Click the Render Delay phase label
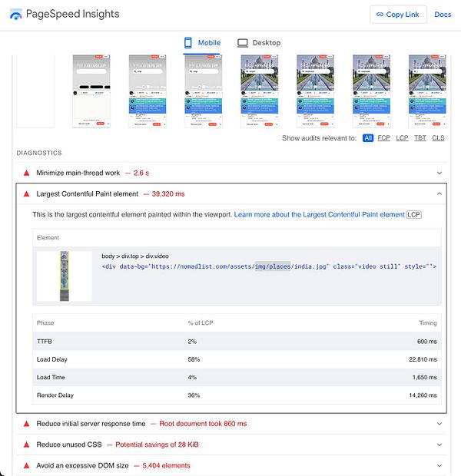This screenshot has width=461, height=476. [x=55, y=395]
